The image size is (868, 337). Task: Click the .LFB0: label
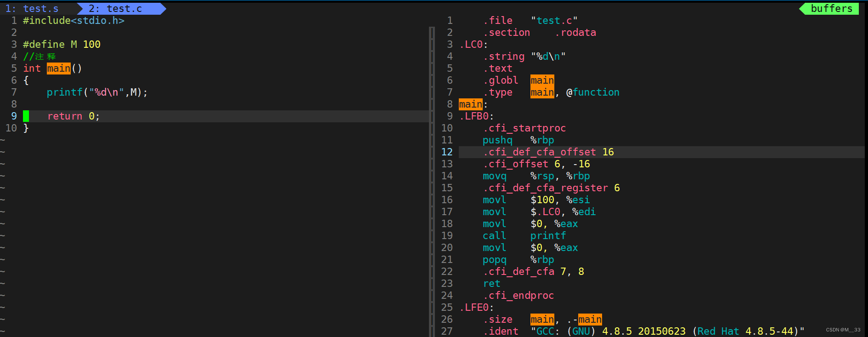(x=476, y=116)
